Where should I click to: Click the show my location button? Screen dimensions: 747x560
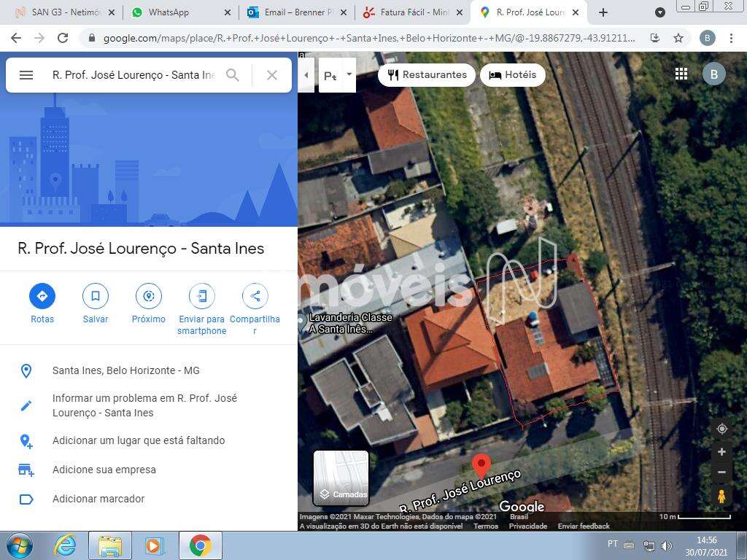tap(721, 429)
